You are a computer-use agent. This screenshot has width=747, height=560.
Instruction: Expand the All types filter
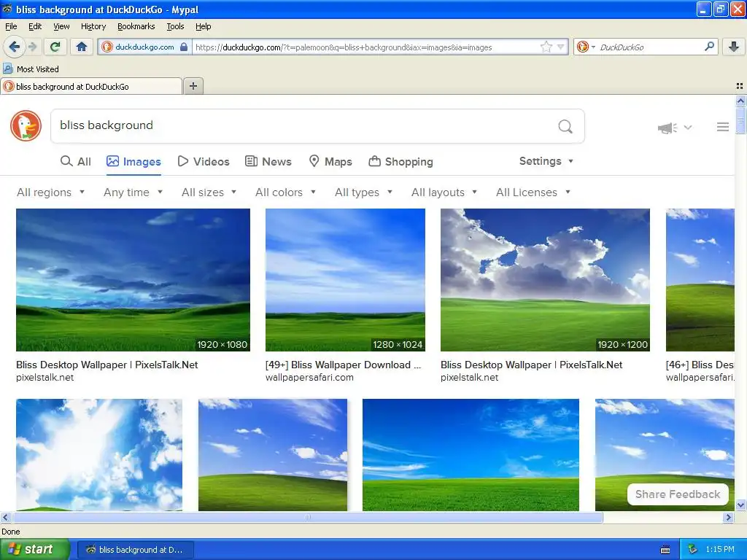tap(363, 192)
